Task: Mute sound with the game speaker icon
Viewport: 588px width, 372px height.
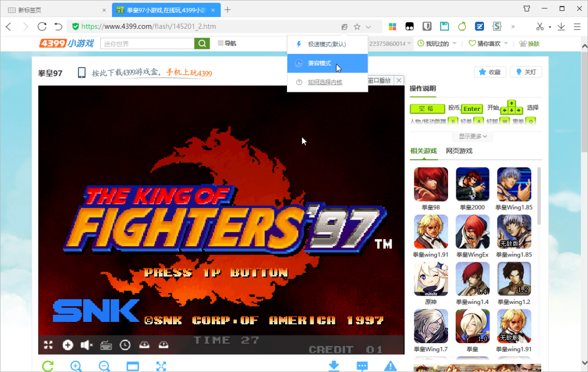Action: [86, 345]
